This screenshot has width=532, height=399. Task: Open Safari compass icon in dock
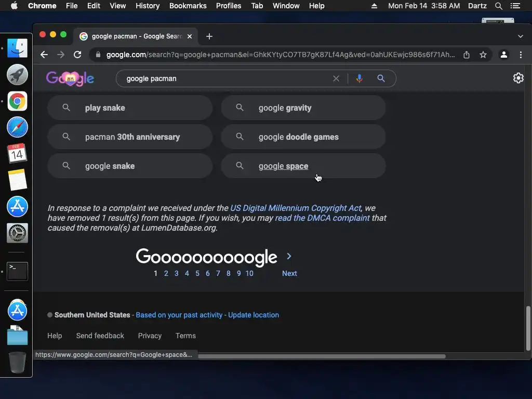[x=17, y=127]
